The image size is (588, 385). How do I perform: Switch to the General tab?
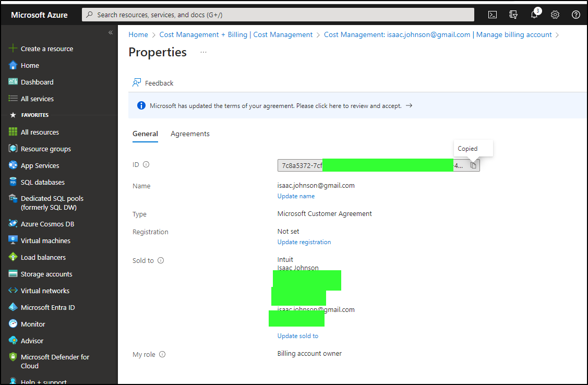click(x=145, y=134)
